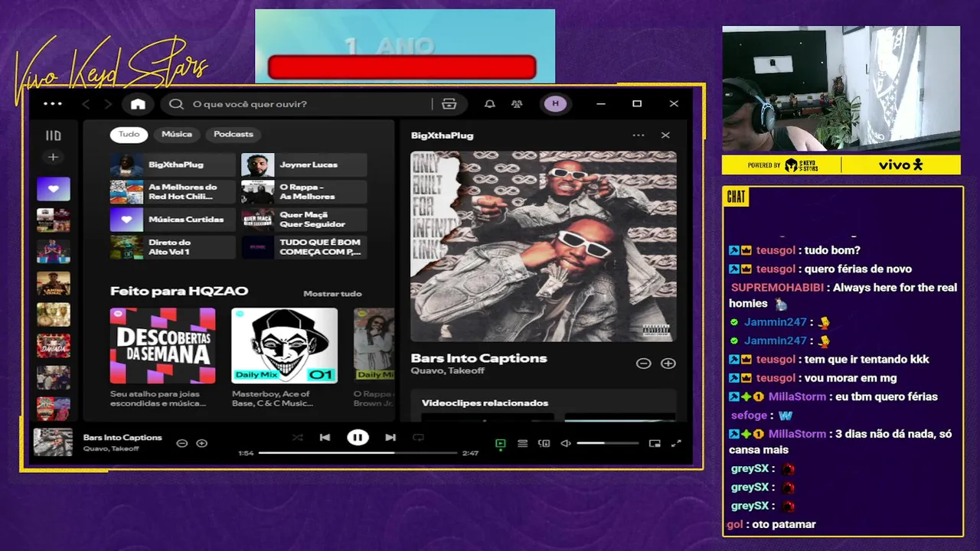
Task: Create a playlist with the sidebar plus
Action: (53, 157)
